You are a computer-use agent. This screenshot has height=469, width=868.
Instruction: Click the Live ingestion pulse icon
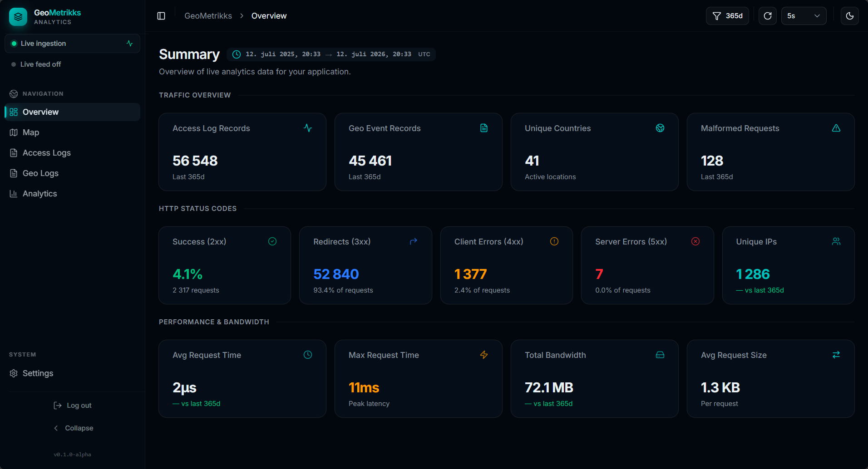(x=130, y=44)
